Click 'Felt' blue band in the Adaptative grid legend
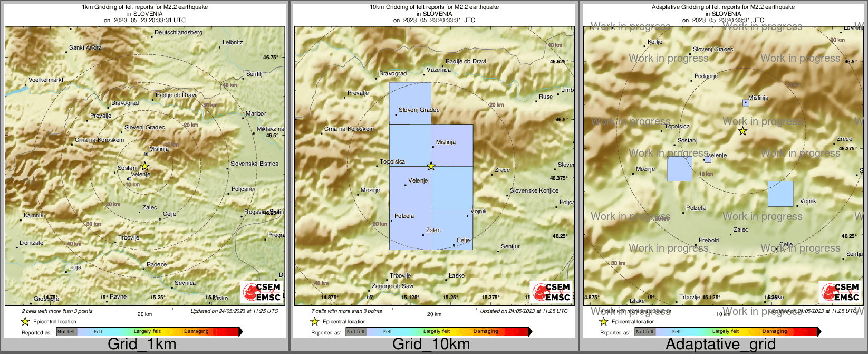The image size is (868, 354). [677, 331]
